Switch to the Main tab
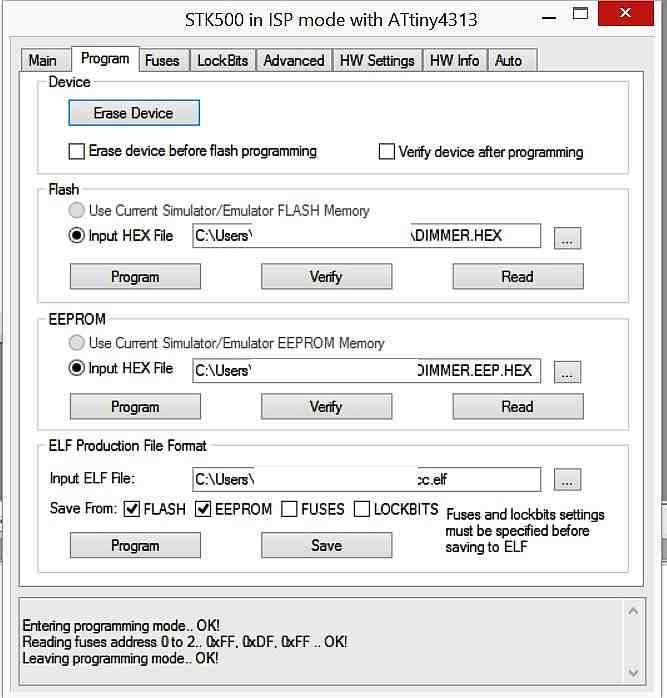667x698 pixels. (x=43, y=61)
